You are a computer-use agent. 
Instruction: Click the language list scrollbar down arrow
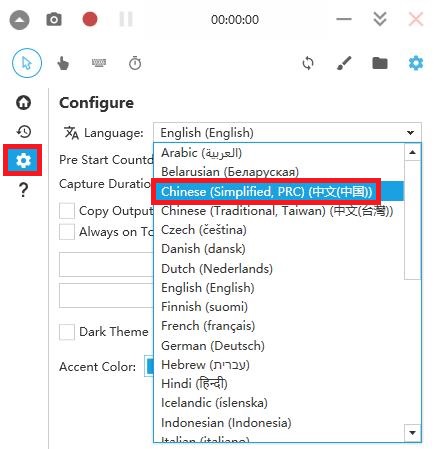point(413,433)
